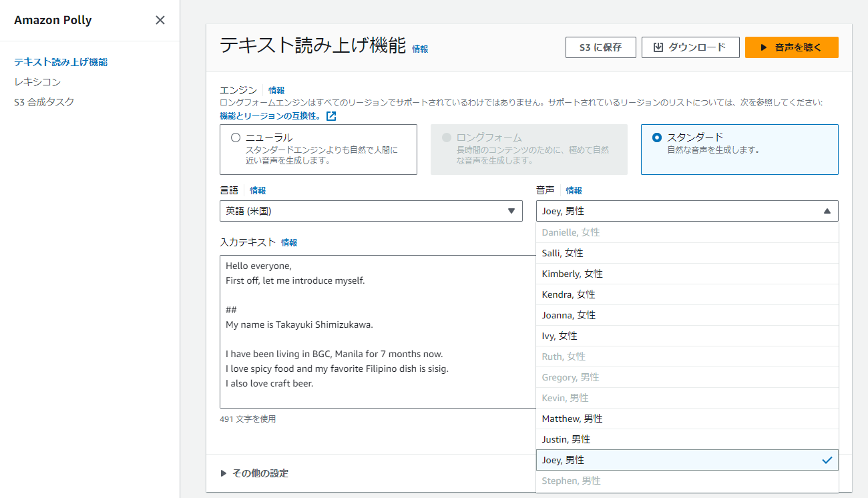Choose Gregory, 男性 voice option
The image size is (868, 498).
pos(687,377)
